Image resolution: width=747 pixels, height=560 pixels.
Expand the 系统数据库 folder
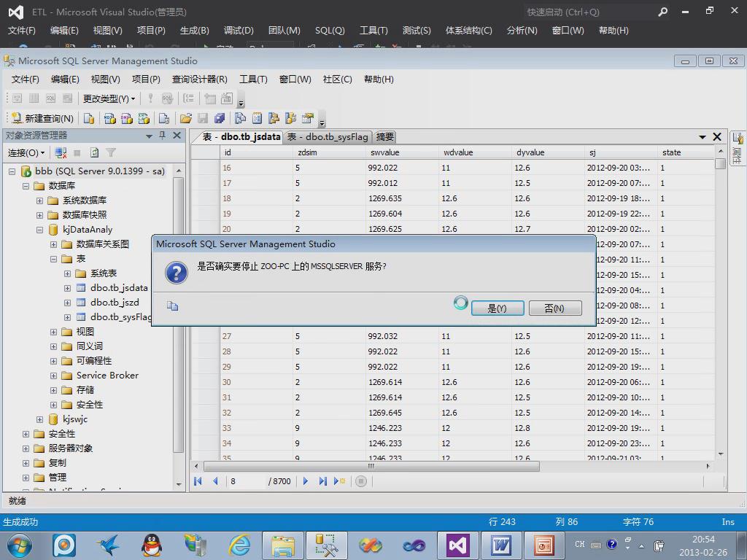(39, 201)
